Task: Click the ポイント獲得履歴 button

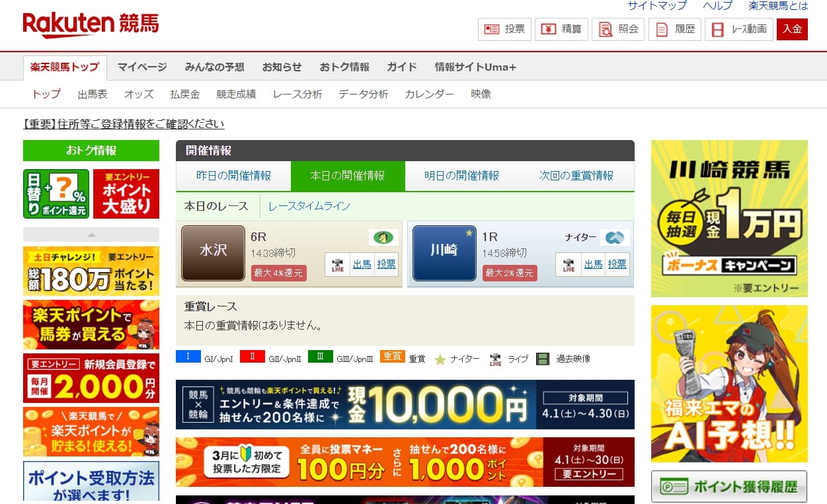Action: (x=729, y=487)
